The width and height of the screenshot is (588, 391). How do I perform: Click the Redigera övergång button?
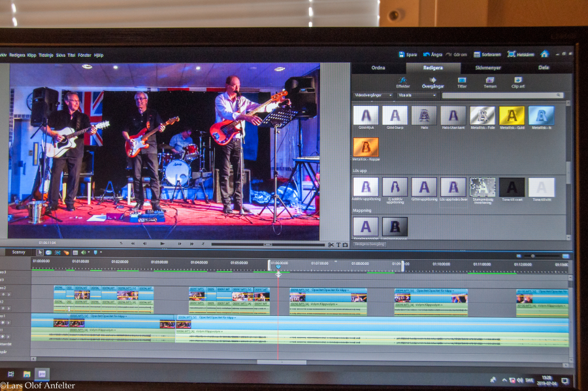[x=370, y=245]
